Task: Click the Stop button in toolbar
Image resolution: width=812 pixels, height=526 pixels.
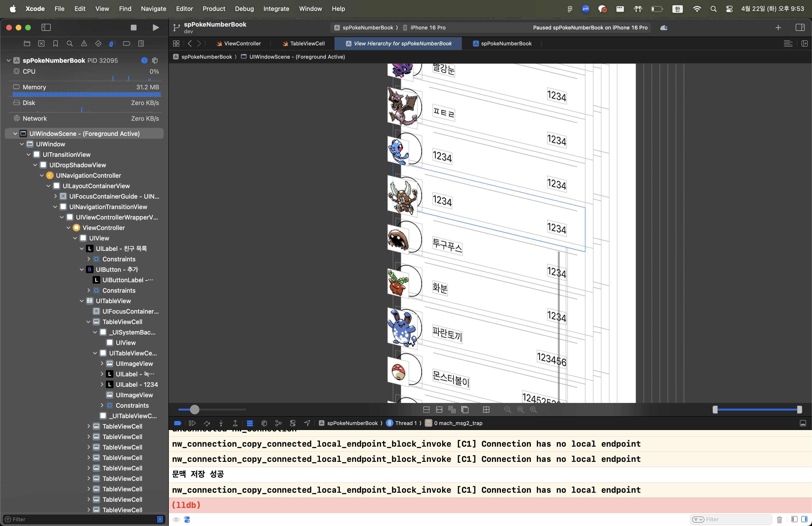Action: click(x=133, y=28)
